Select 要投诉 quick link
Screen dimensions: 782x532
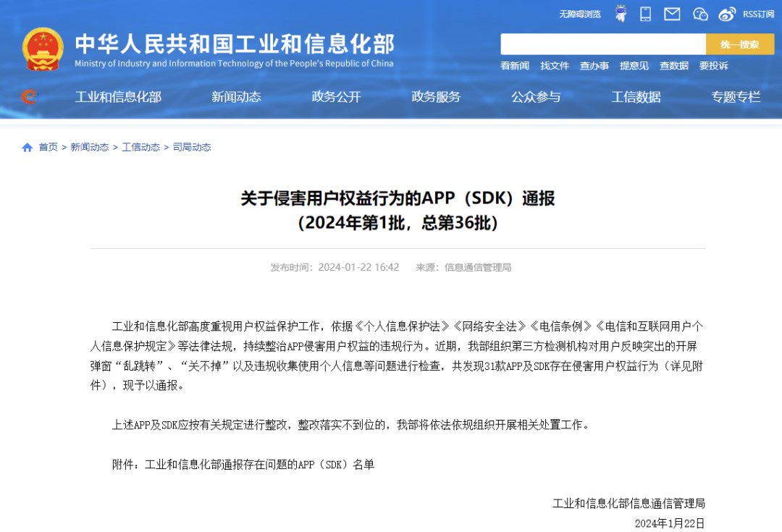[714, 66]
